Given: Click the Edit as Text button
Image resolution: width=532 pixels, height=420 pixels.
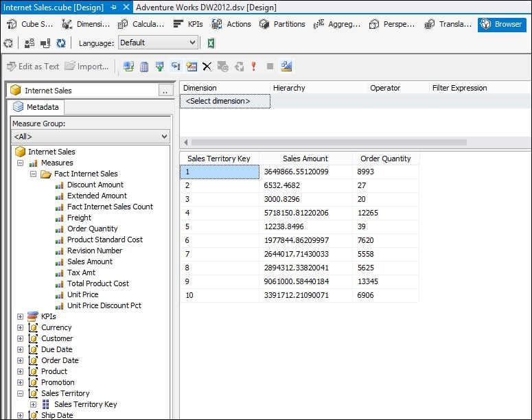Looking at the screenshot, I should pos(33,67).
